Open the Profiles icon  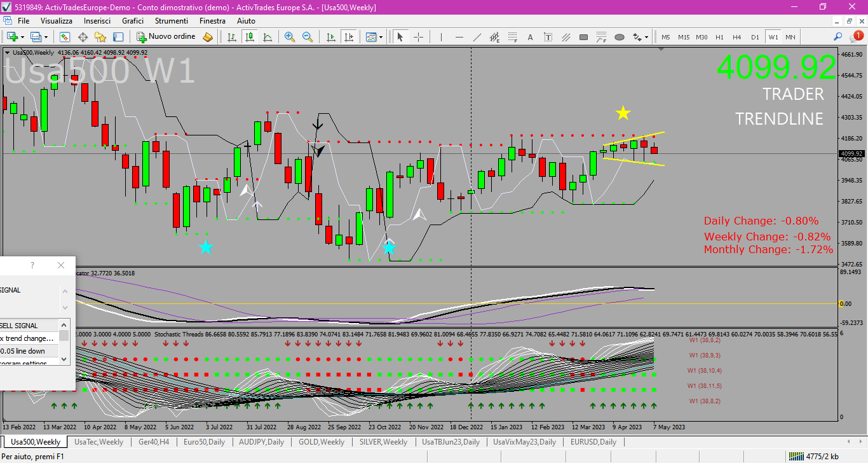pyautogui.click(x=36, y=37)
